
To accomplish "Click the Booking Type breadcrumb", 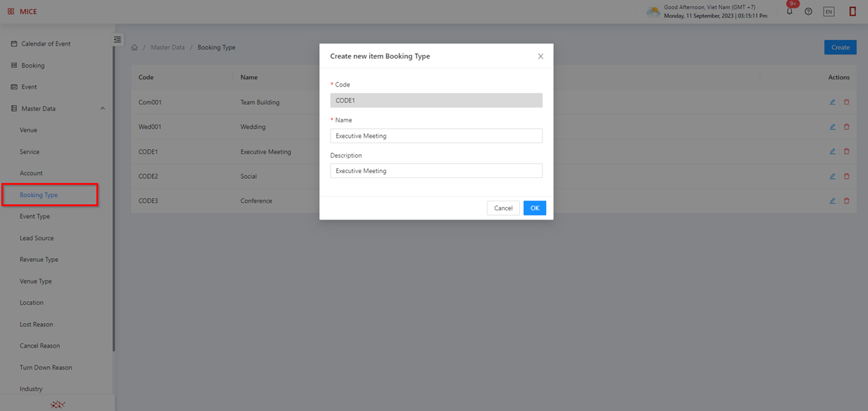I will (x=216, y=48).
